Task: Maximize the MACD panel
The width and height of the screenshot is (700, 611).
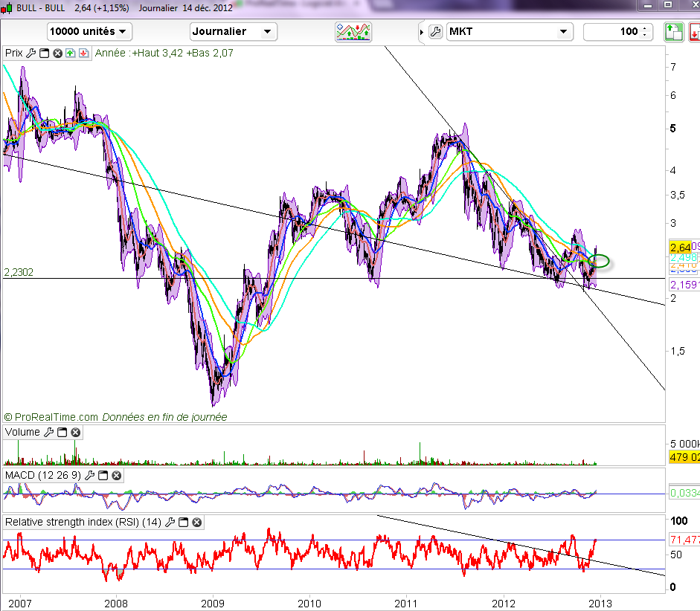Action: [x=103, y=475]
